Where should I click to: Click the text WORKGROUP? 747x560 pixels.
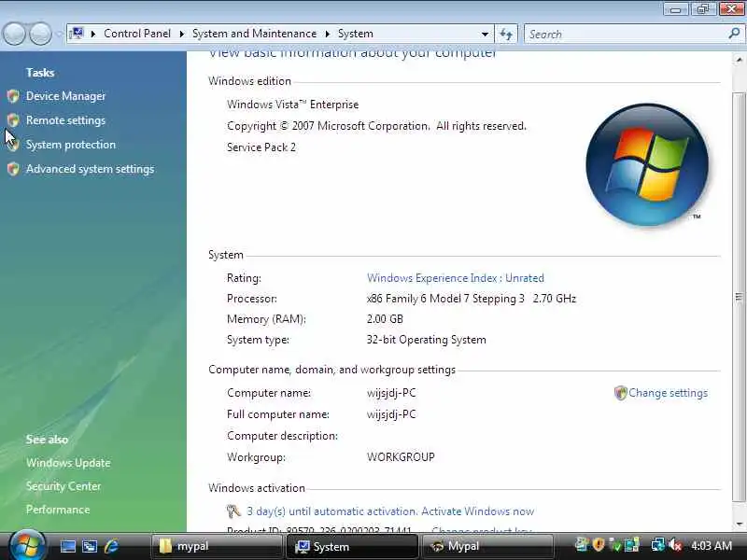pyautogui.click(x=401, y=457)
